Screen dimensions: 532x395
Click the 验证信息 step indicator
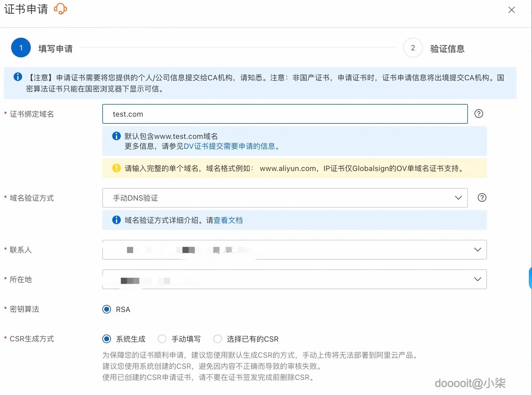pyautogui.click(x=413, y=48)
